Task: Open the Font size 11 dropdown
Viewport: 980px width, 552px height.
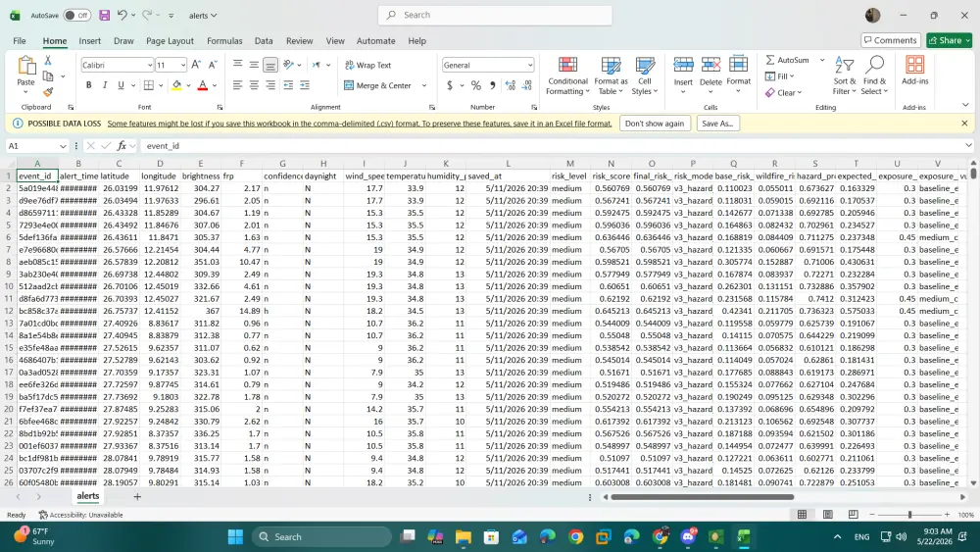Action: point(183,65)
